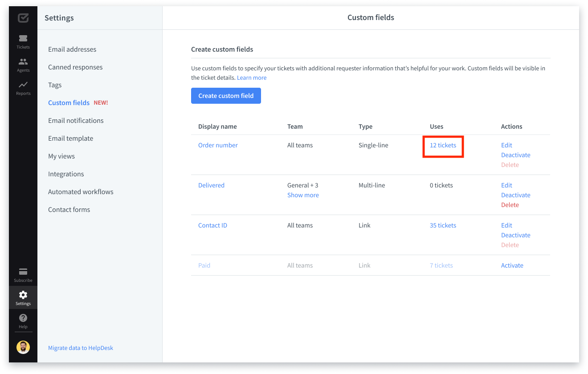Viewport: 588px width, 374px height.
Task: Open Email notifications settings
Action: click(x=76, y=121)
